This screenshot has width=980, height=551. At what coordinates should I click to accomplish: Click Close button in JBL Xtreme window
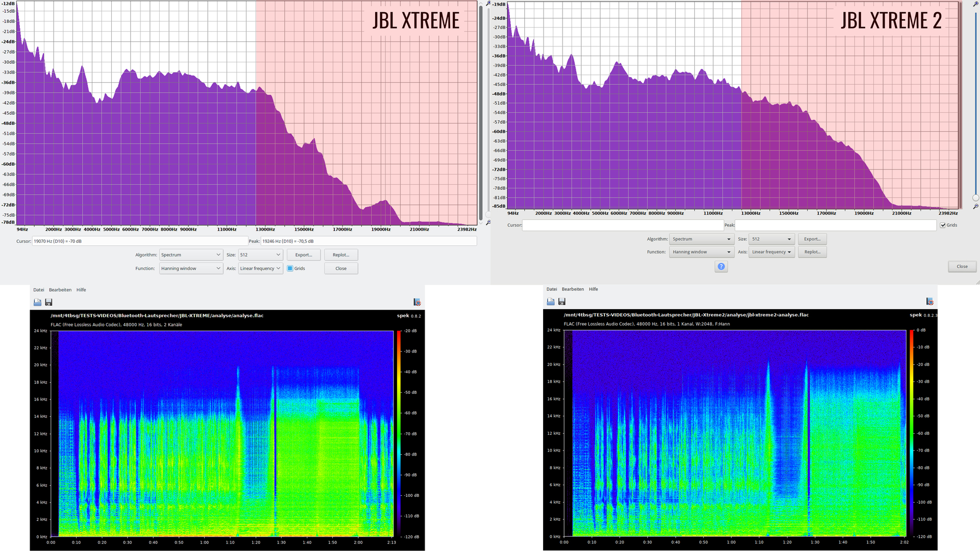pyautogui.click(x=341, y=268)
